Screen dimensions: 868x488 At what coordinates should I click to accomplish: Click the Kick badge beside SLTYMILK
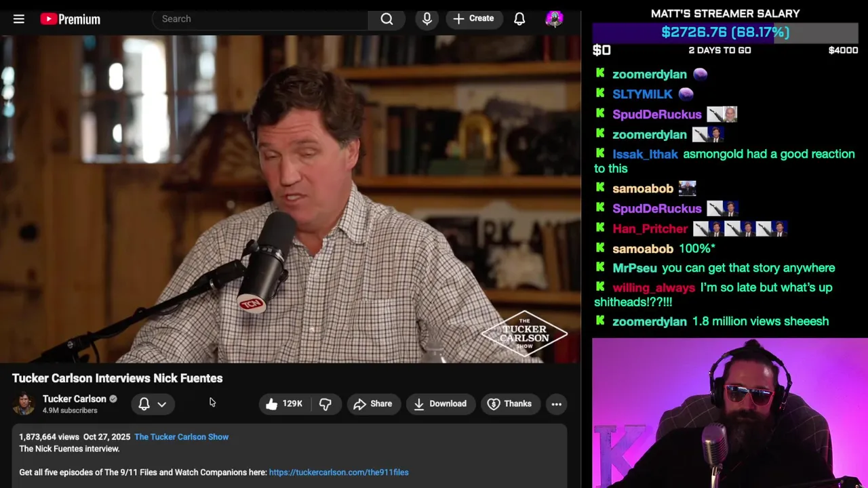pyautogui.click(x=600, y=94)
